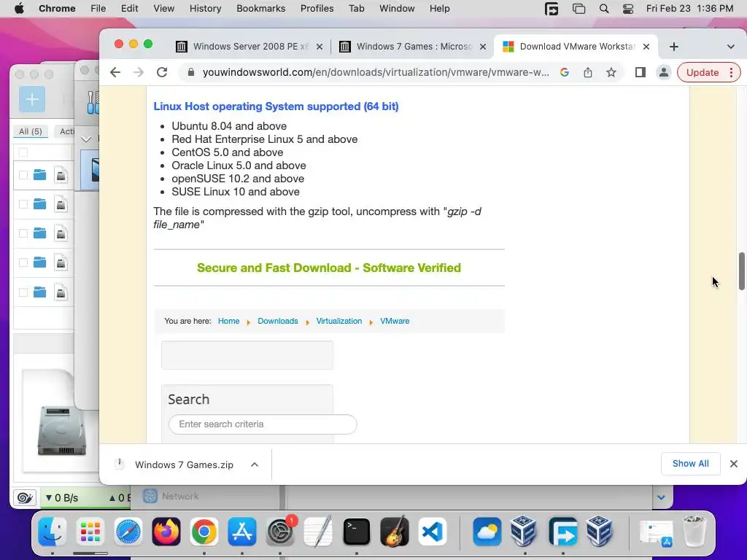Check the first torrent row checkbox
The image size is (747, 560).
[x=23, y=175]
